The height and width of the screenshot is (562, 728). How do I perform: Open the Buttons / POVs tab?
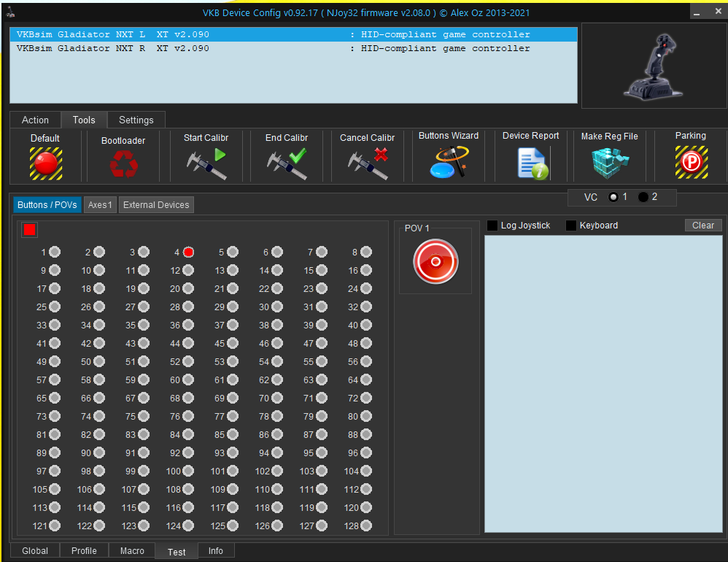[x=47, y=205]
